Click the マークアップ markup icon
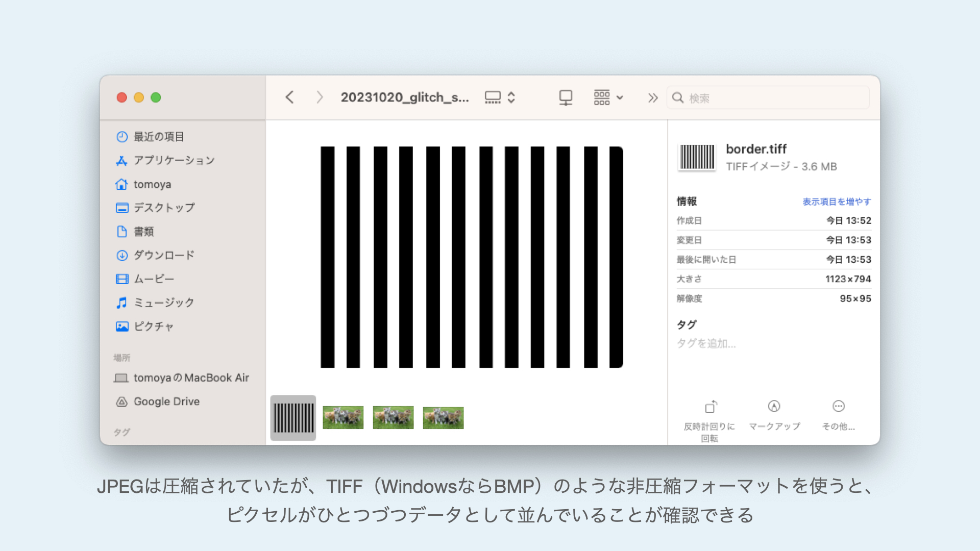The height and width of the screenshot is (551, 980). tap(774, 407)
